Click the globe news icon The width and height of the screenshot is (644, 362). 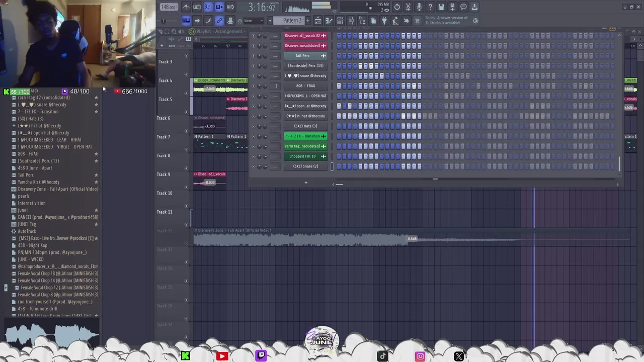pos(475,21)
